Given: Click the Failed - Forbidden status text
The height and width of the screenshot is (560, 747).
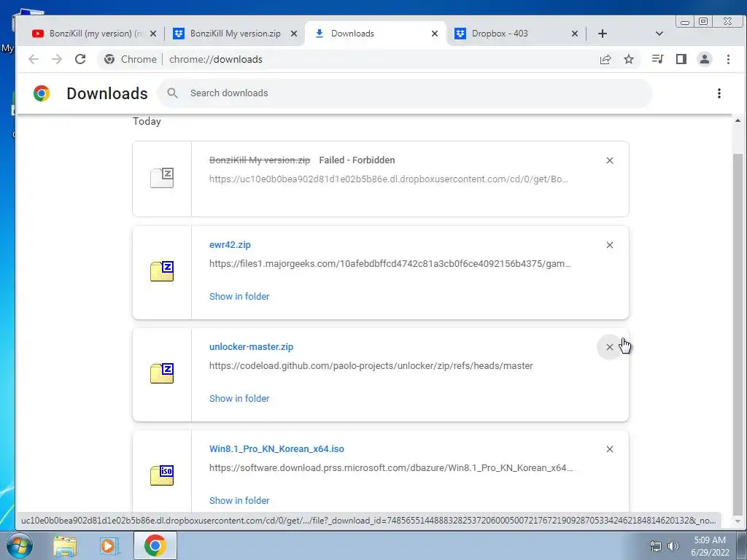Looking at the screenshot, I should pyautogui.click(x=357, y=160).
